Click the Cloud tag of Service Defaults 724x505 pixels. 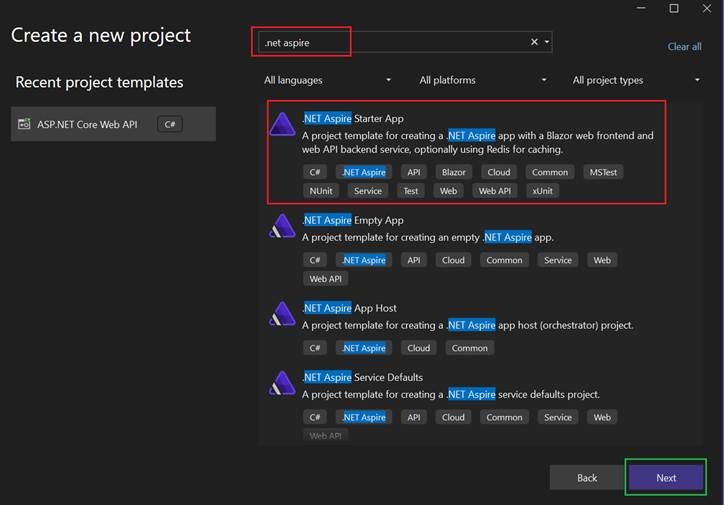click(453, 417)
